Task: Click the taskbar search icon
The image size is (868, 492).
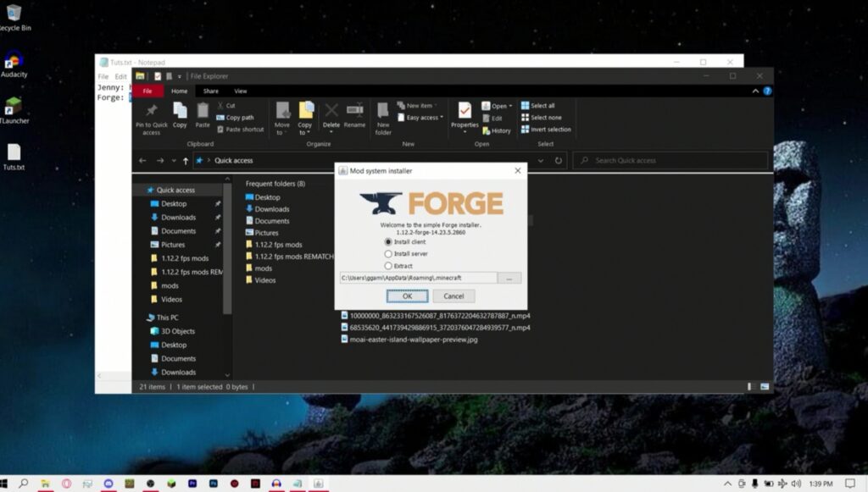Action: [23, 484]
